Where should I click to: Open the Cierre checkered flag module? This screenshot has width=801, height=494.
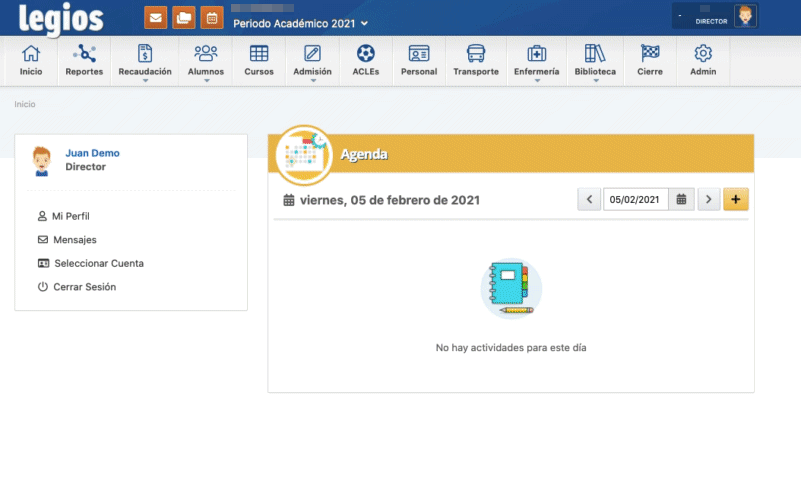click(650, 60)
